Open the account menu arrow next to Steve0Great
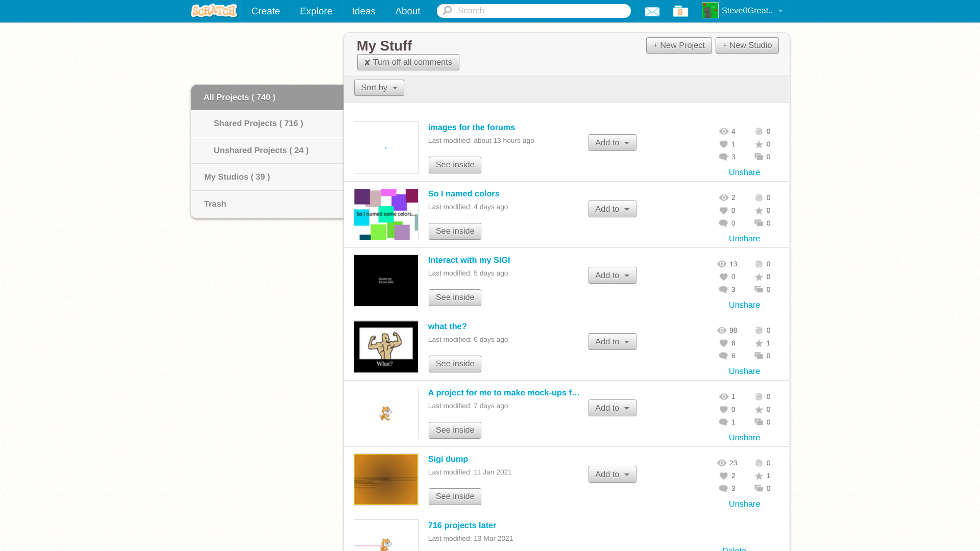The height and width of the screenshot is (551, 980). pyautogui.click(x=780, y=11)
